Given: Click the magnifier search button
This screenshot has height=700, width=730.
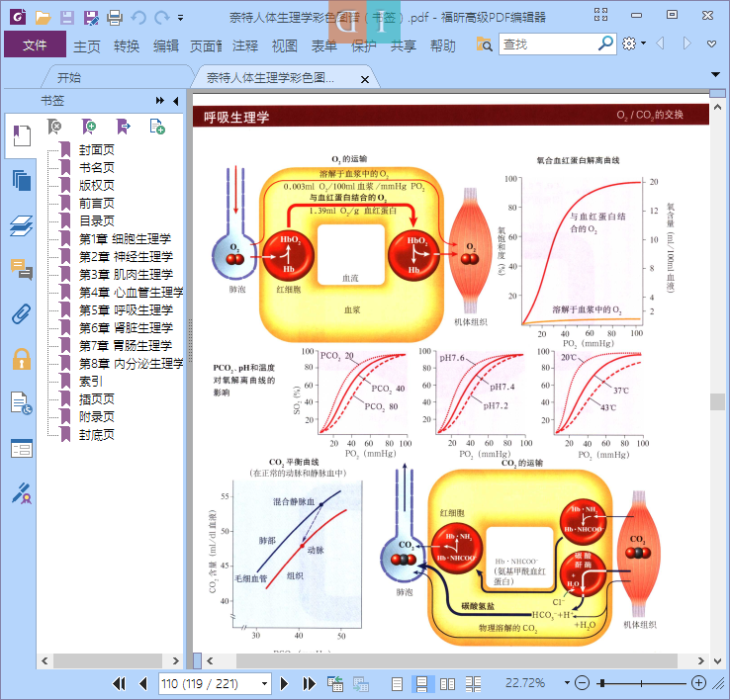Looking at the screenshot, I should (x=605, y=44).
